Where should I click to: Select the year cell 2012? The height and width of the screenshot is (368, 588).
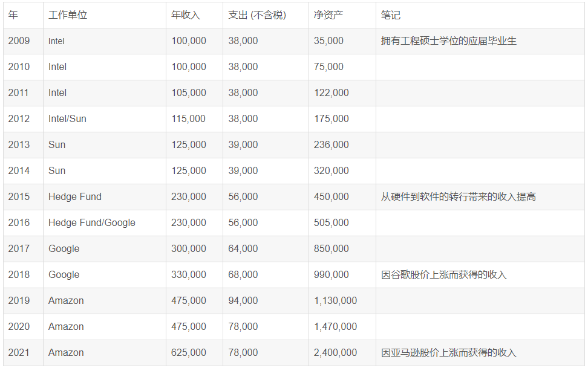19,119
